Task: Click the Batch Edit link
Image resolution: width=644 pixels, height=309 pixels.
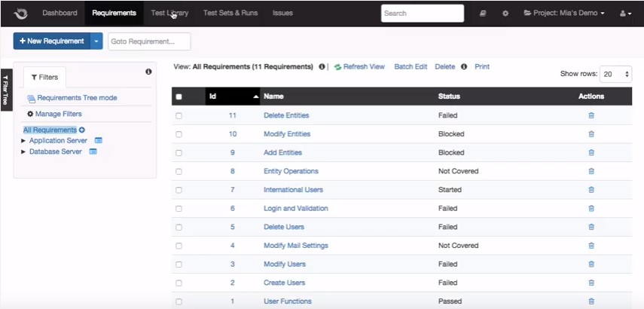Action: (x=411, y=66)
